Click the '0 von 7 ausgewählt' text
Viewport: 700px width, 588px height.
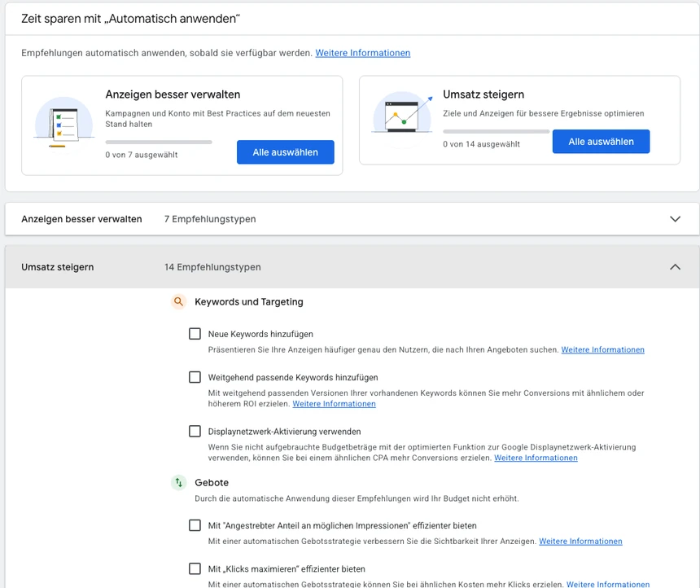(142, 155)
